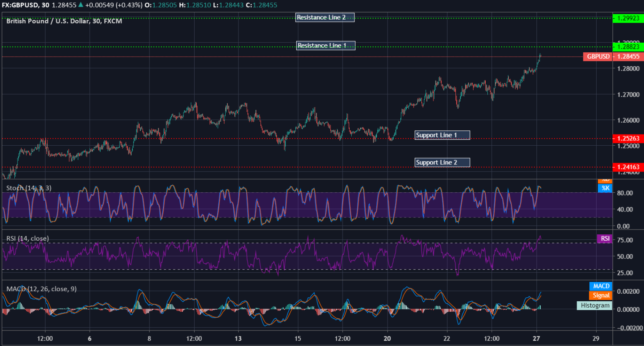Click date label 13 on time axis

click(x=238, y=338)
